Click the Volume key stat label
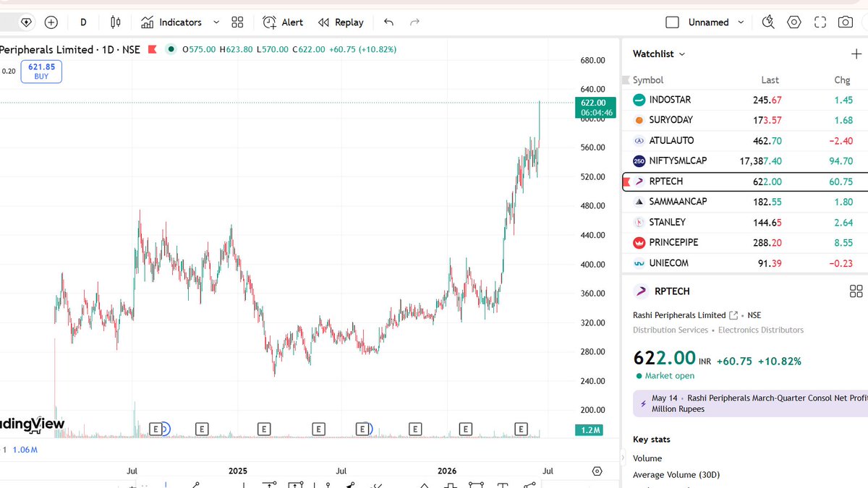This screenshot has height=488, width=868. pos(647,458)
